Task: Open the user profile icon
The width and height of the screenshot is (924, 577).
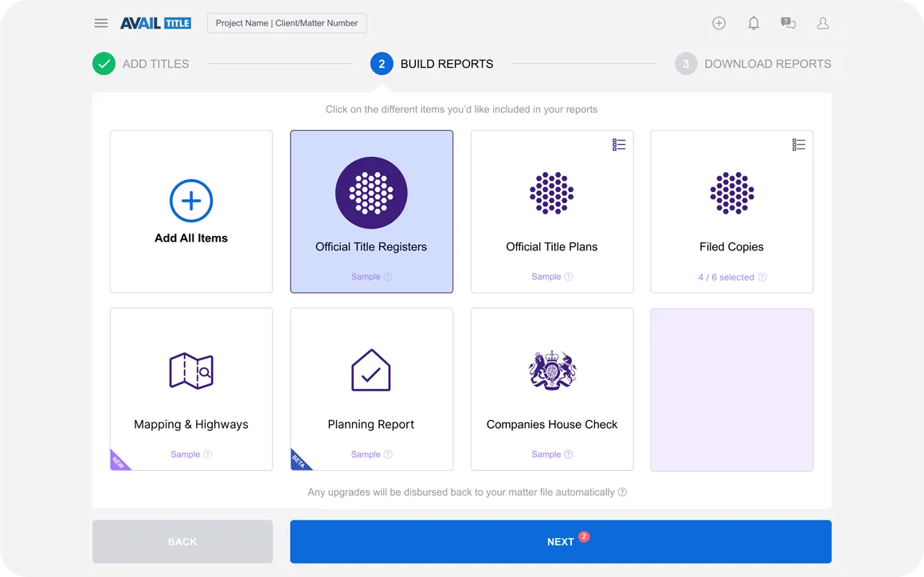Action: [823, 23]
